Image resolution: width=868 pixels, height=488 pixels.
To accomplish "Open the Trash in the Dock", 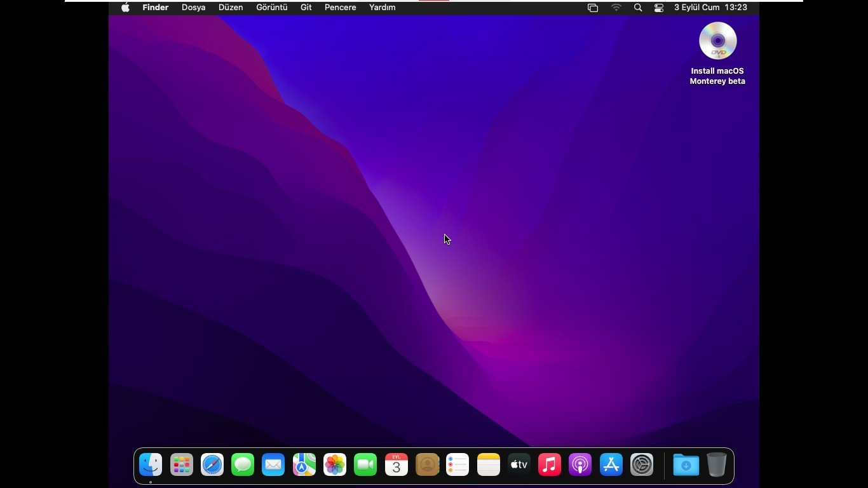I will pyautogui.click(x=716, y=465).
